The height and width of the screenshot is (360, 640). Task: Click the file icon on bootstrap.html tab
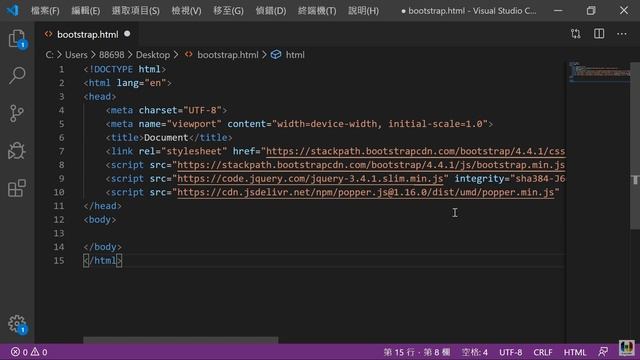[49, 34]
